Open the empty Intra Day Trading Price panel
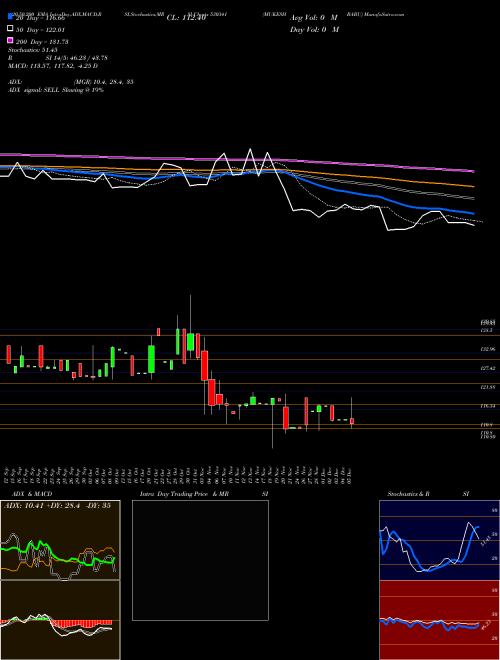Viewport: 500px width, 660px height. 200,560
